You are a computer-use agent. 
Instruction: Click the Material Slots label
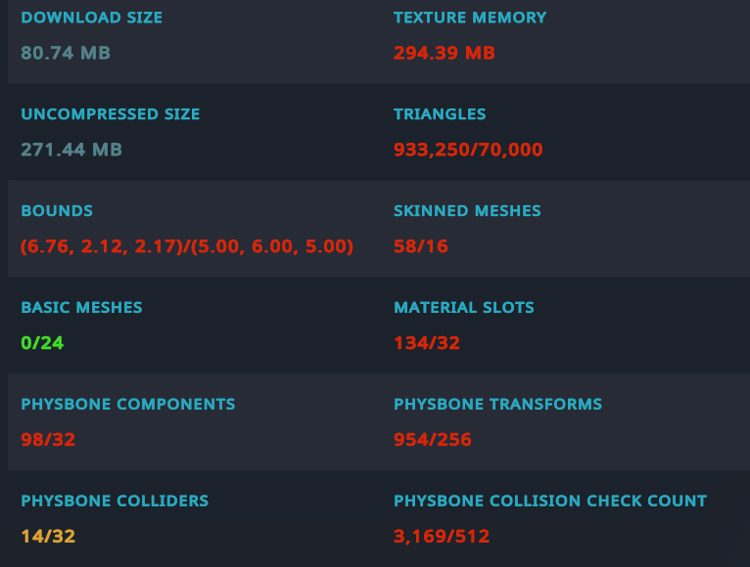(464, 308)
